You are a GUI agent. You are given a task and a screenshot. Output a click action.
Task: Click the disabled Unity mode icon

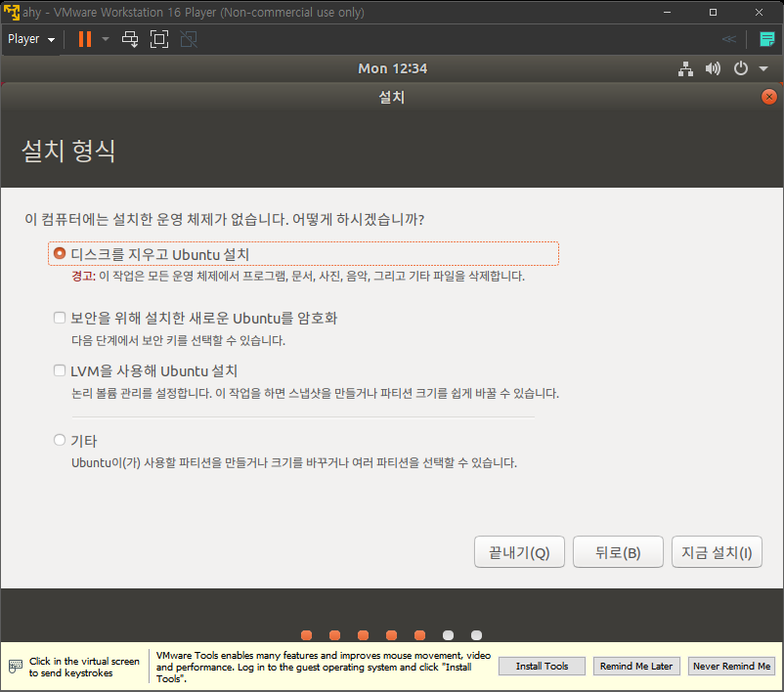189,39
